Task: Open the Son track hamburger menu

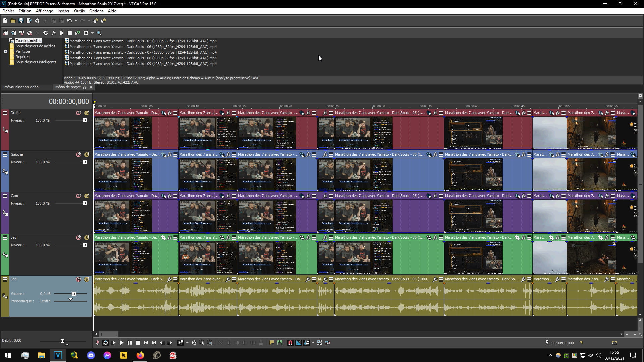Action: (5, 279)
